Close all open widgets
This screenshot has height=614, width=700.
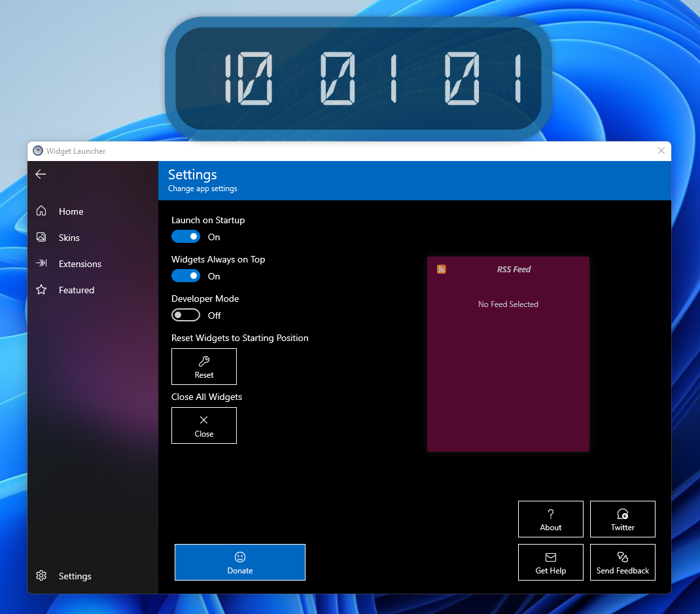[203, 425]
